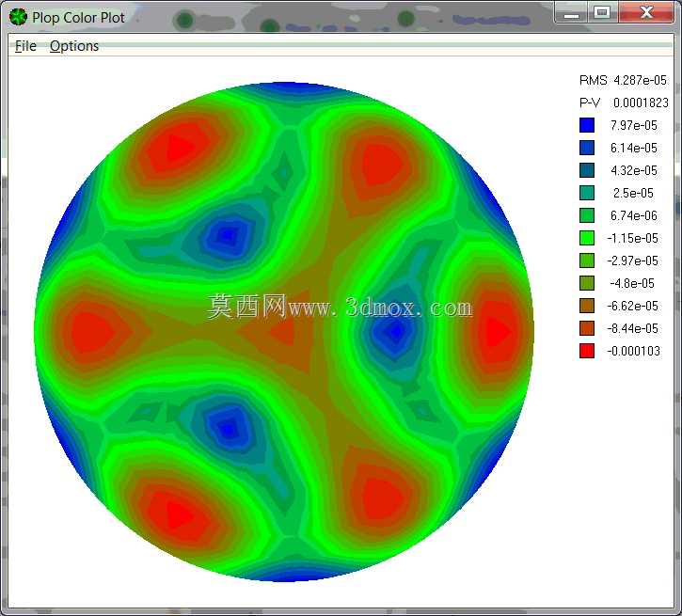Click the 7.97e-05 blue legend swatch
The height and width of the screenshot is (616, 682).
587,125
